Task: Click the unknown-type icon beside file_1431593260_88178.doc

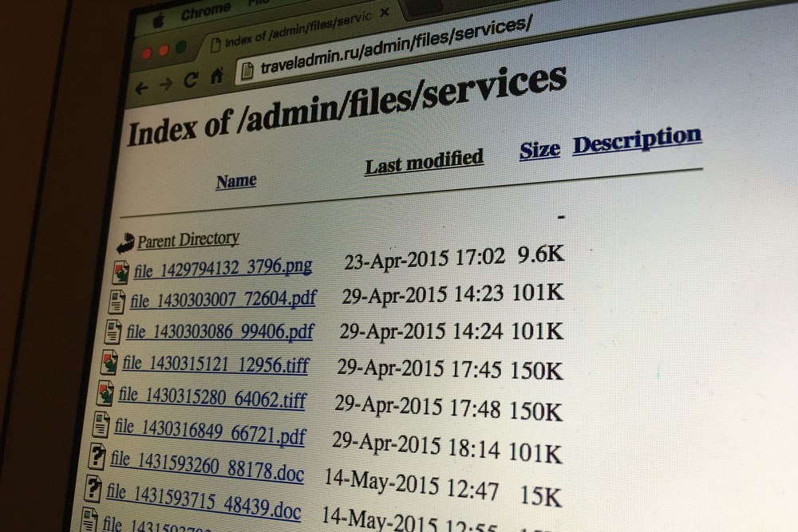Action: 97,456
